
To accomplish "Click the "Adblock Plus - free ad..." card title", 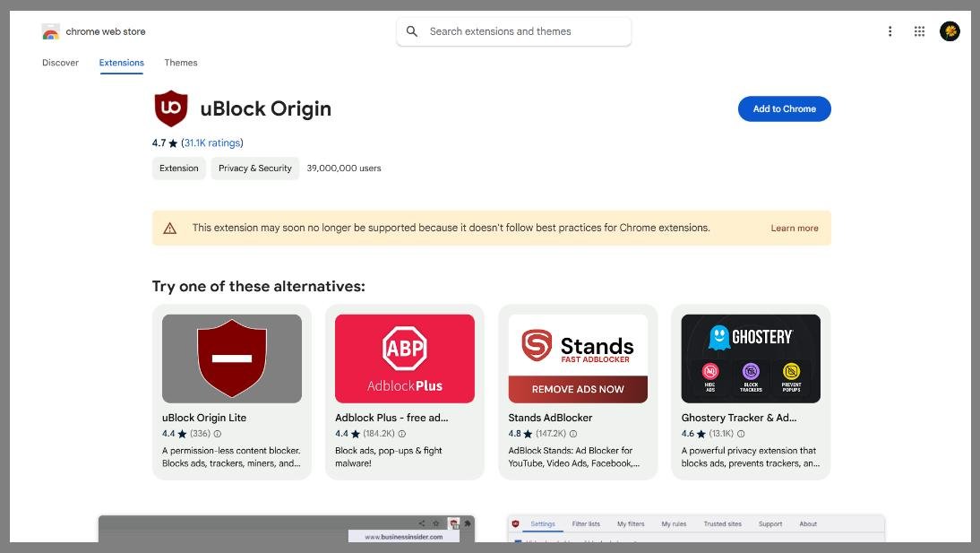I will tap(391, 418).
